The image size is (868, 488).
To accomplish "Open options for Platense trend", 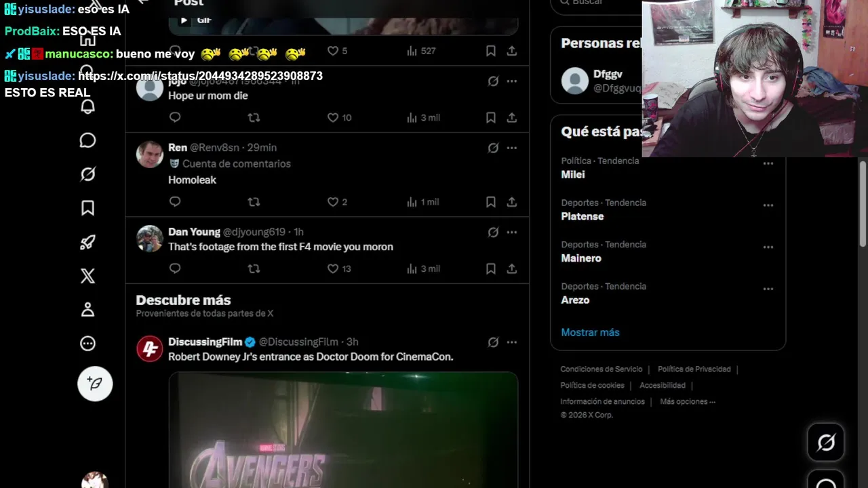I will pyautogui.click(x=768, y=205).
